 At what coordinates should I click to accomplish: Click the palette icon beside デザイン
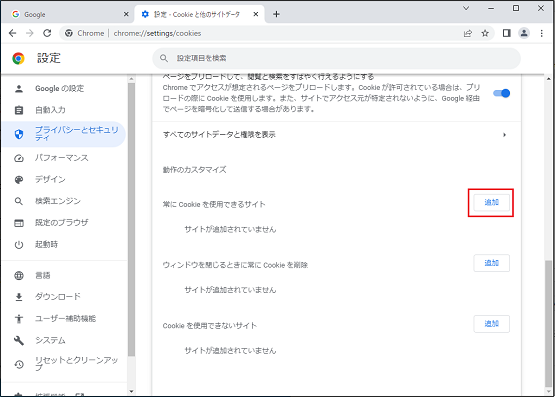tap(19, 180)
